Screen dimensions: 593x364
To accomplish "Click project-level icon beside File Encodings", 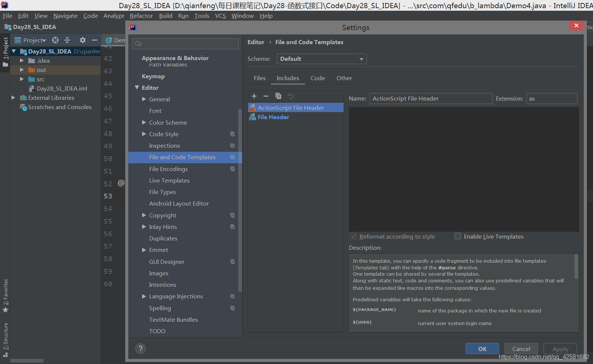I will pyautogui.click(x=232, y=169).
